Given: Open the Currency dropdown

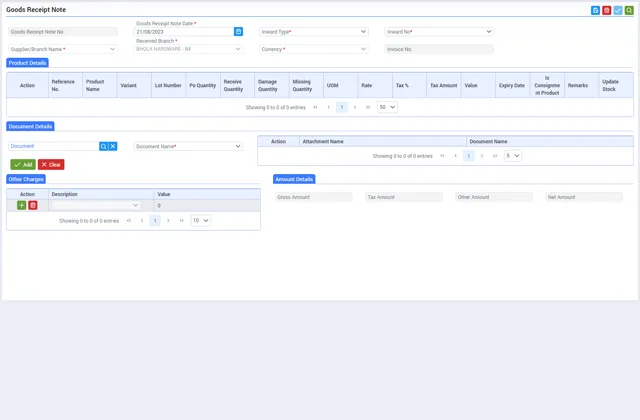Looking at the screenshot, I should pyautogui.click(x=313, y=49).
